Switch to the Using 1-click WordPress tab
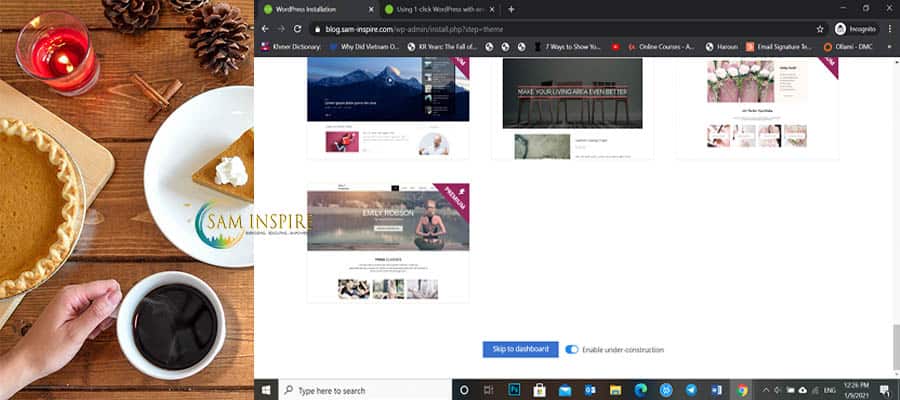The width and height of the screenshot is (900, 400). click(440, 9)
